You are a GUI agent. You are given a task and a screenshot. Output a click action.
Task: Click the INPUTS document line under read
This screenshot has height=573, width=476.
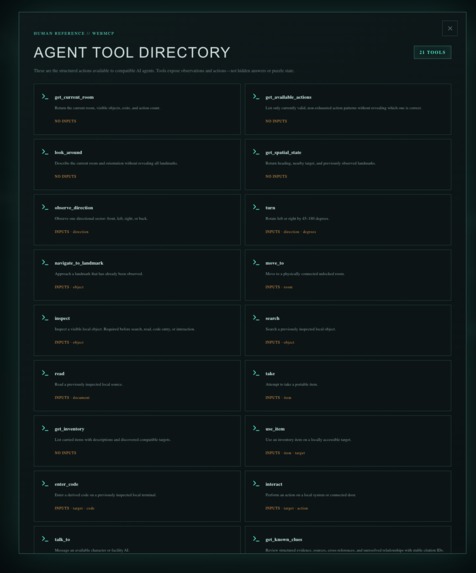[x=72, y=398]
